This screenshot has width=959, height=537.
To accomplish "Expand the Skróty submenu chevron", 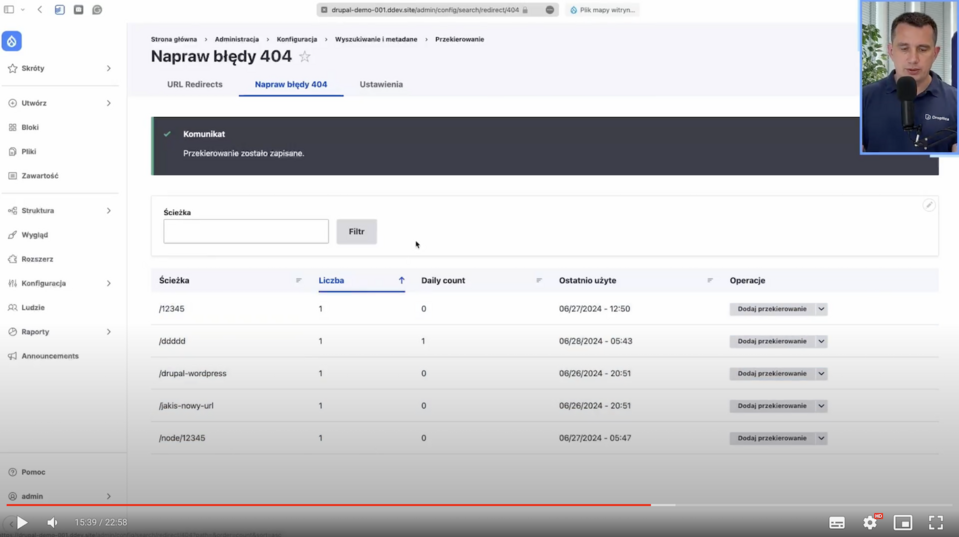I will pyautogui.click(x=109, y=69).
